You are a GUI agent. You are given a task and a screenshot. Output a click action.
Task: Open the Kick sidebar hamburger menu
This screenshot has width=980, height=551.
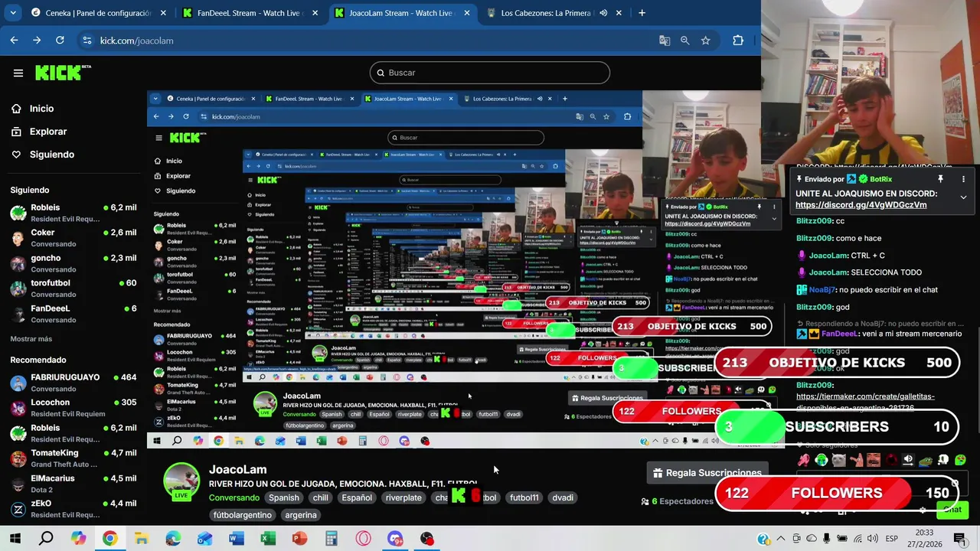(x=18, y=73)
